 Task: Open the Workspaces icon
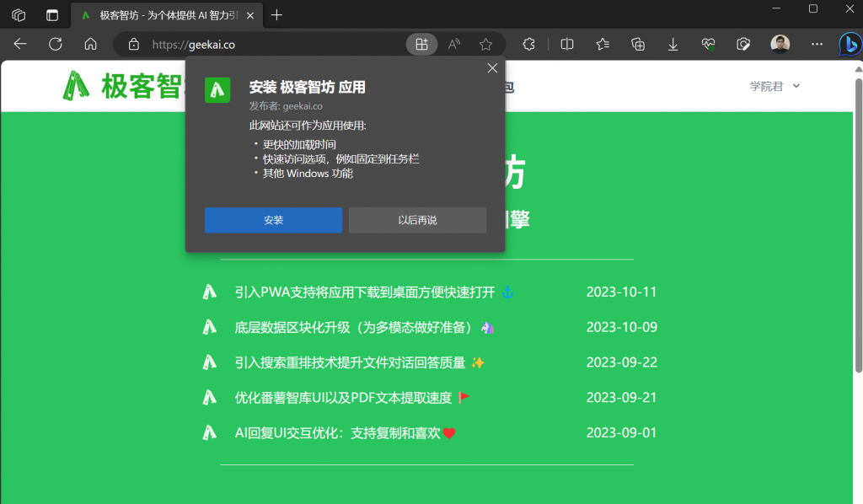click(19, 15)
